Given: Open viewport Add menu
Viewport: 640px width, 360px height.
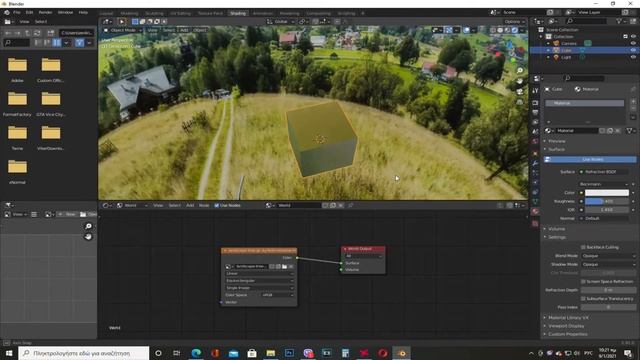Looking at the screenshot, I should pos(184,30).
